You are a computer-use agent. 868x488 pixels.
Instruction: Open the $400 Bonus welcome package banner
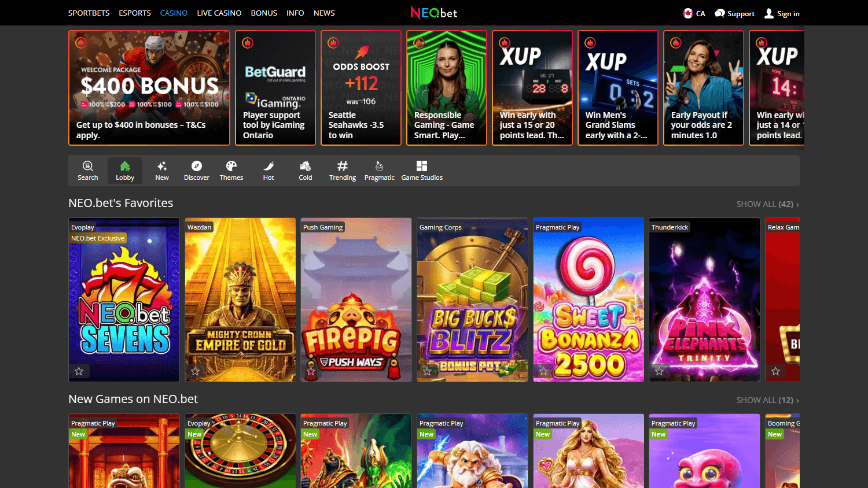click(x=149, y=88)
